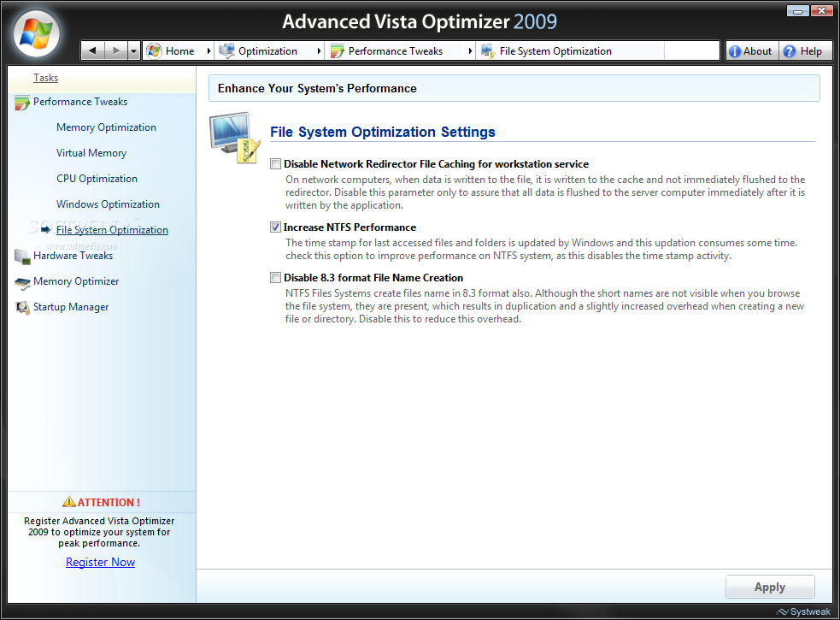Click the Register Now link
Image resolution: width=840 pixels, height=620 pixels.
pos(100,562)
